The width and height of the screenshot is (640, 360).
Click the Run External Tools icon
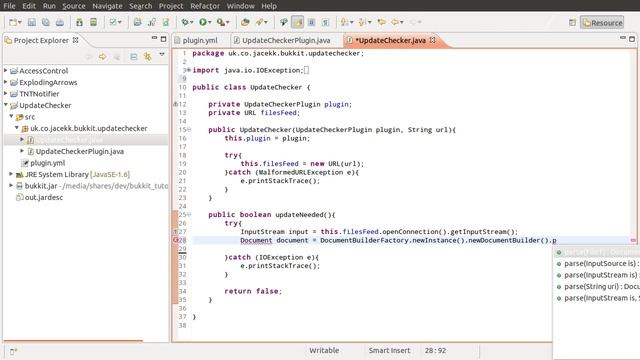[221, 22]
